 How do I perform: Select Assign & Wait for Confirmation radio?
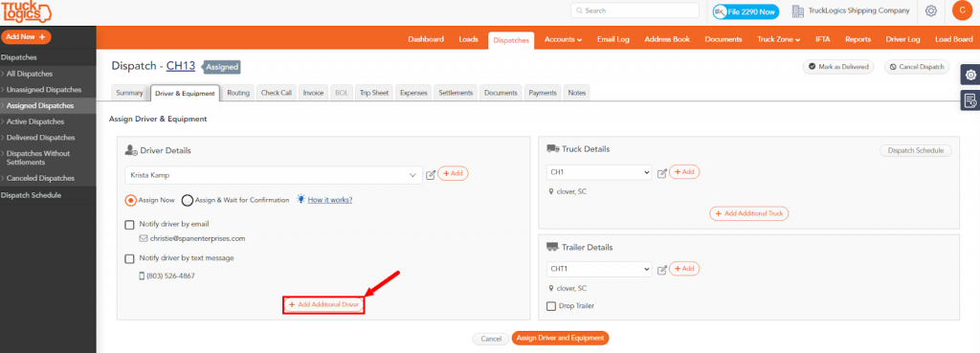187,201
